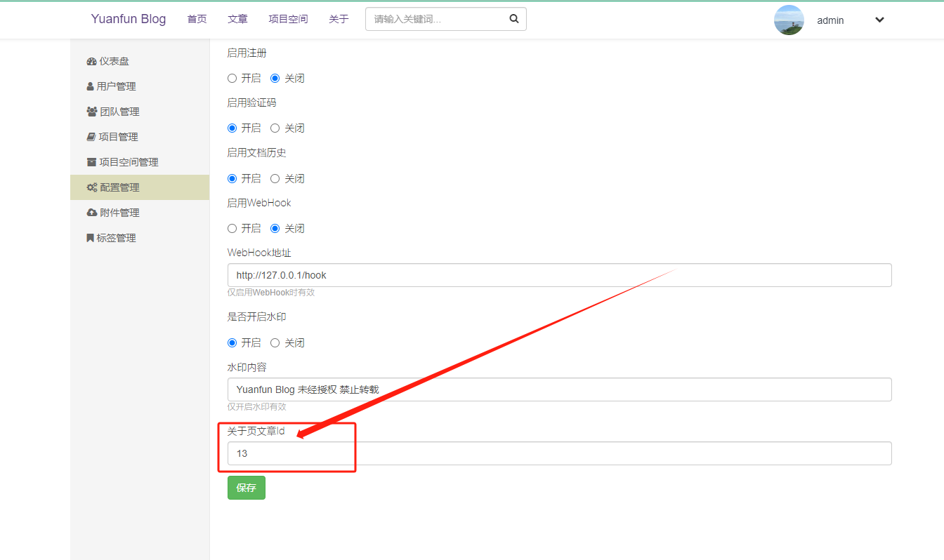Click the tag management bookmark icon
Viewport: 944px width, 560px height.
tap(90, 239)
